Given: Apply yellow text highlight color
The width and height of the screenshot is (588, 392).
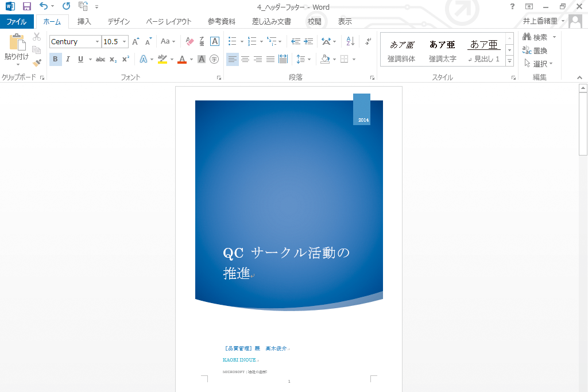Looking at the screenshot, I should pos(163,59).
